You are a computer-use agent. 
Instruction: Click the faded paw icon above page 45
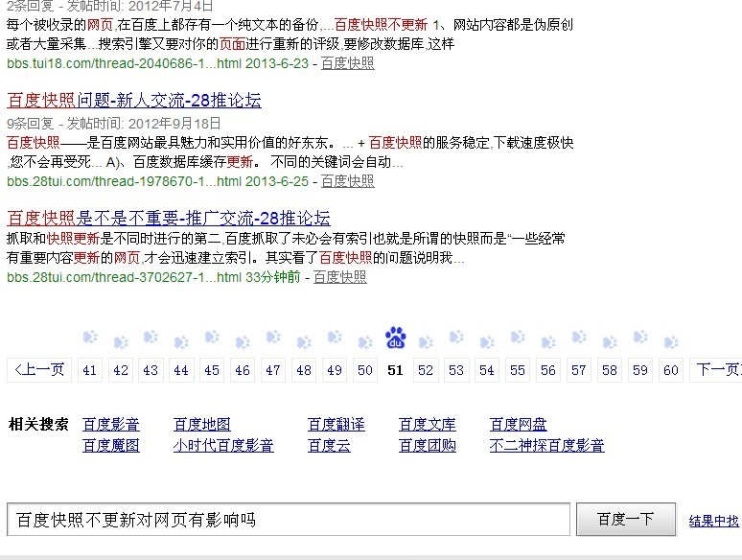[212, 337]
